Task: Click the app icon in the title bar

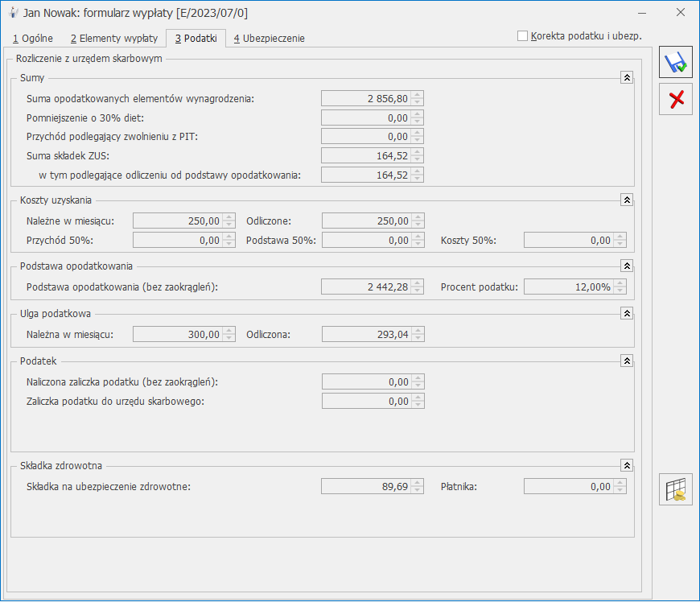Action: click(x=14, y=13)
